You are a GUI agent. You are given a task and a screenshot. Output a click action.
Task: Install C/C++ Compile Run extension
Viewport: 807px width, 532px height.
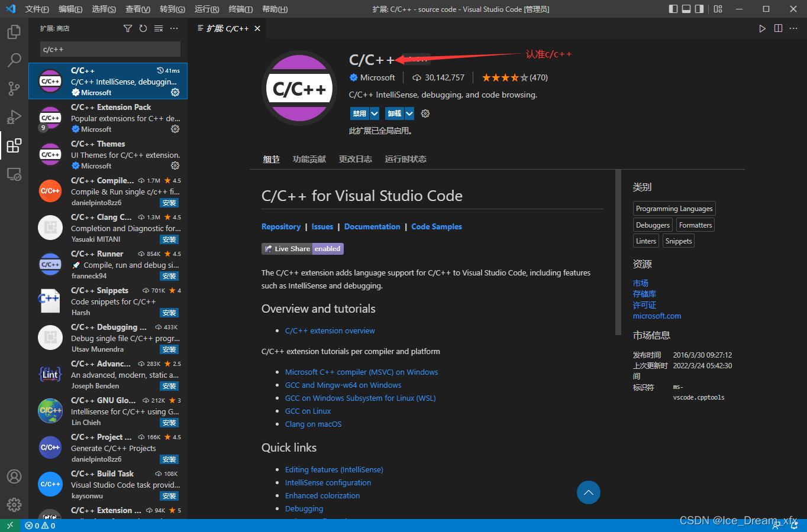[x=169, y=203]
